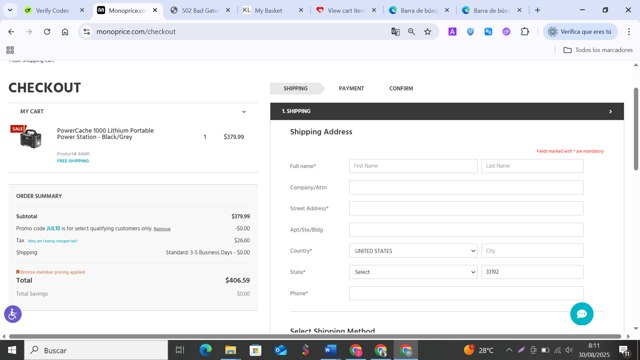
Task: Open the volume icon in system tray
Action: pos(569,350)
